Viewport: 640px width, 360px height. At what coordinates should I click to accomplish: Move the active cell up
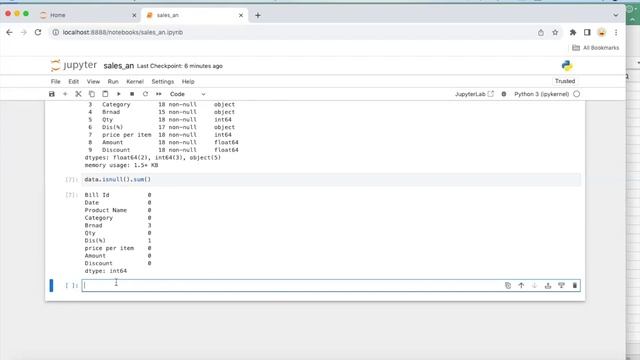coord(521,285)
